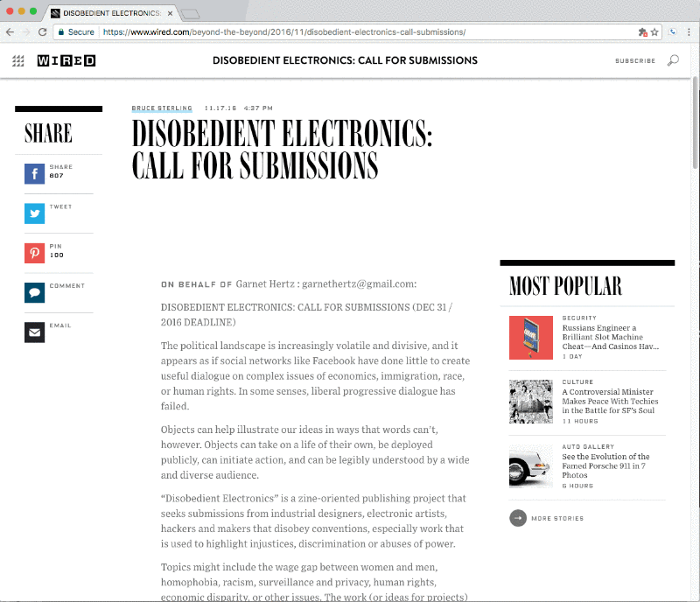The width and height of the screenshot is (700, 602).
Task: Pin the article with Pinterest icon
Action: tap(34, 253)
